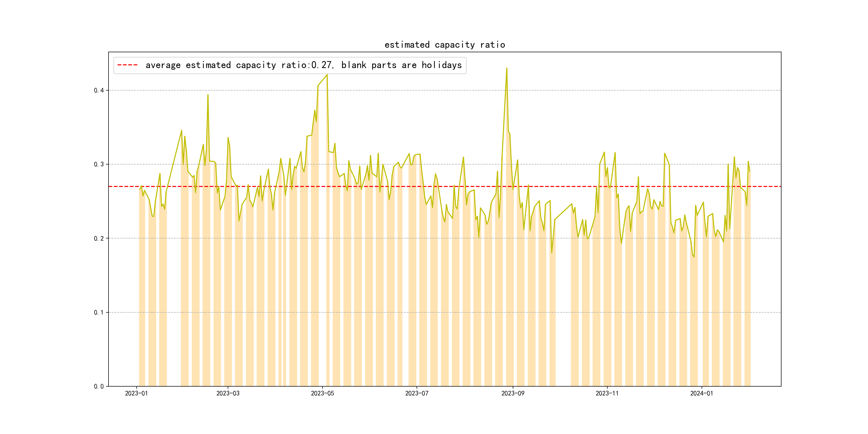
Task: Click the 2023-11 x-axis label
Action: click(607, 393)
